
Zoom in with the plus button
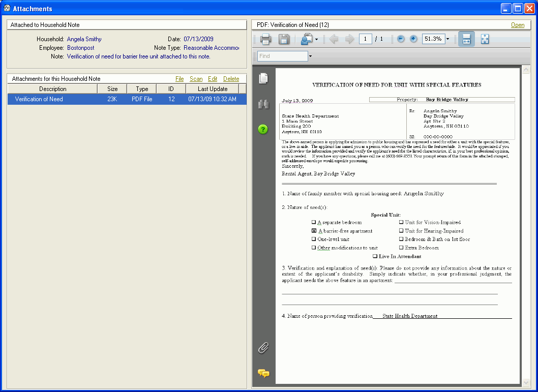click(x=413, y=39)
